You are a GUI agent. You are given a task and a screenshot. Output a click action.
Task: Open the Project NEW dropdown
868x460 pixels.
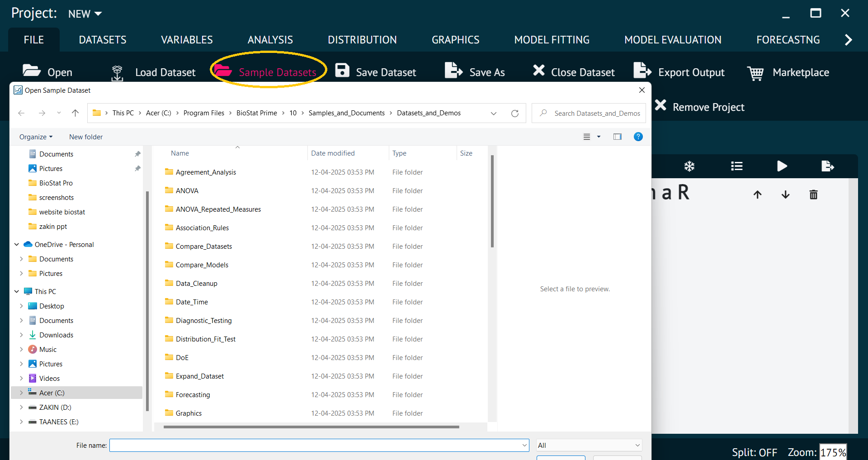point(85,14)
